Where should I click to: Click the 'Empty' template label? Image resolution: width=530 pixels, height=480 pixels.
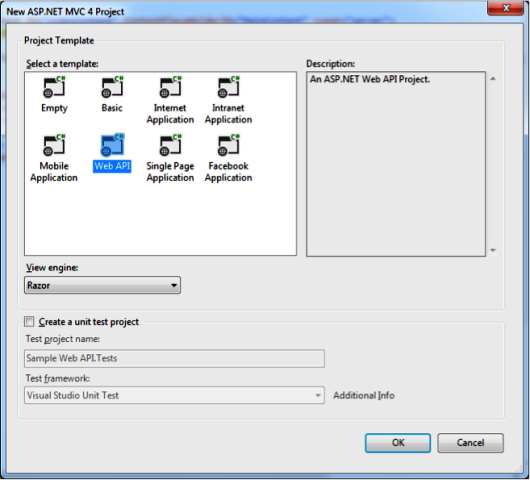(x=54, y=108)
